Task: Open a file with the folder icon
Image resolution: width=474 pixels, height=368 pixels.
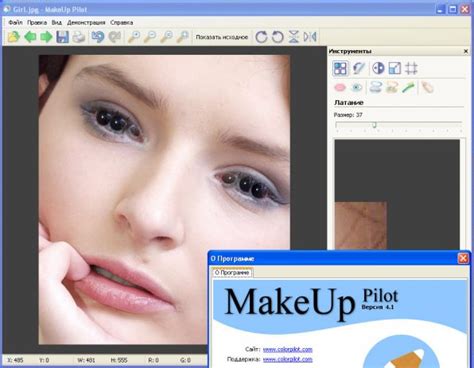Action: coord(14,37)
